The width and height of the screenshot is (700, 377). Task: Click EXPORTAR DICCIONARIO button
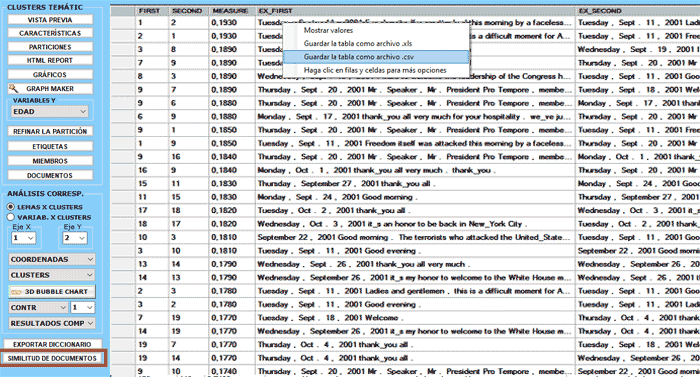pyautogui.click(x=52, y=344)
